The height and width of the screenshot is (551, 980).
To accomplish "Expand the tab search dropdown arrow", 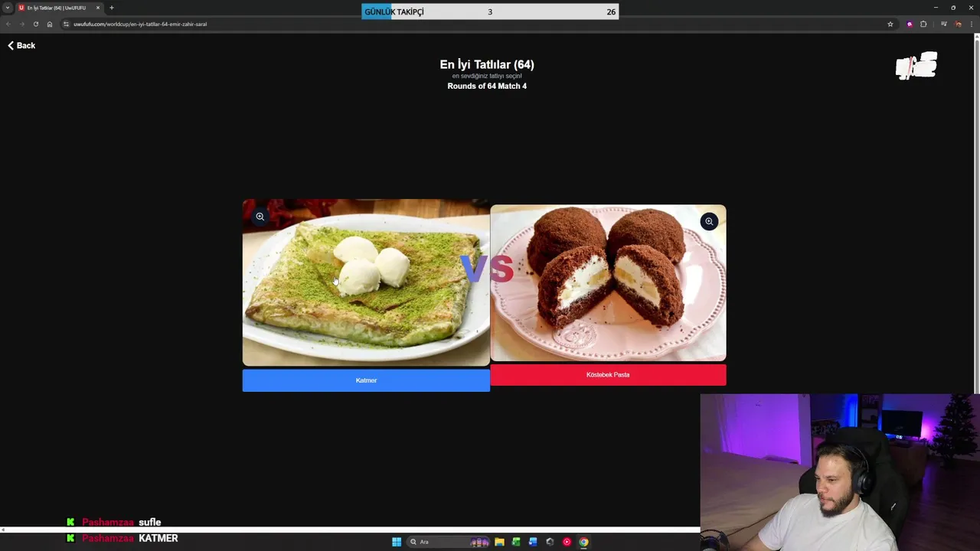I will tap(7, 8).
